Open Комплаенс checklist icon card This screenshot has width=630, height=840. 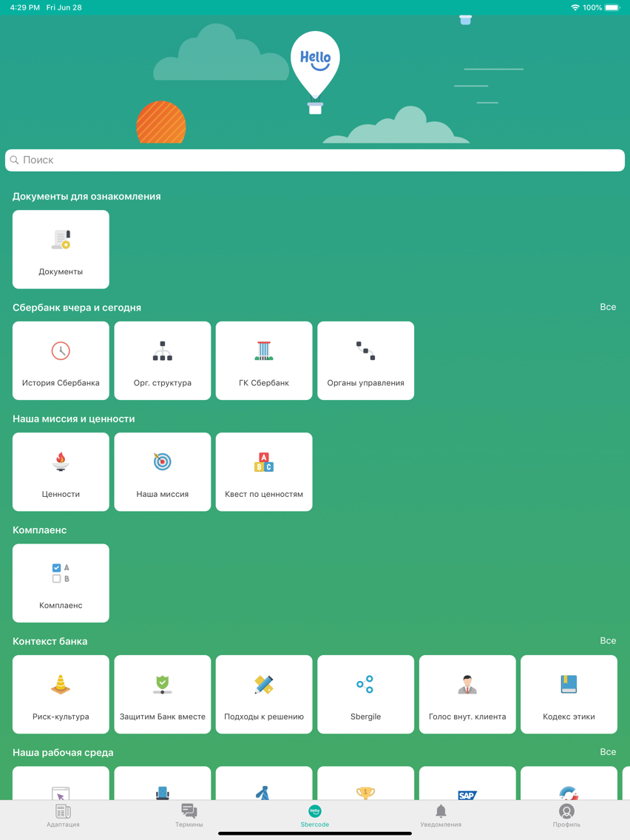coord(61,583)
